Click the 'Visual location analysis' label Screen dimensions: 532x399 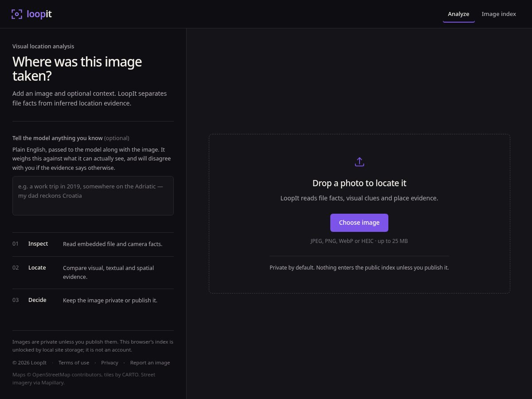point(43,47)
